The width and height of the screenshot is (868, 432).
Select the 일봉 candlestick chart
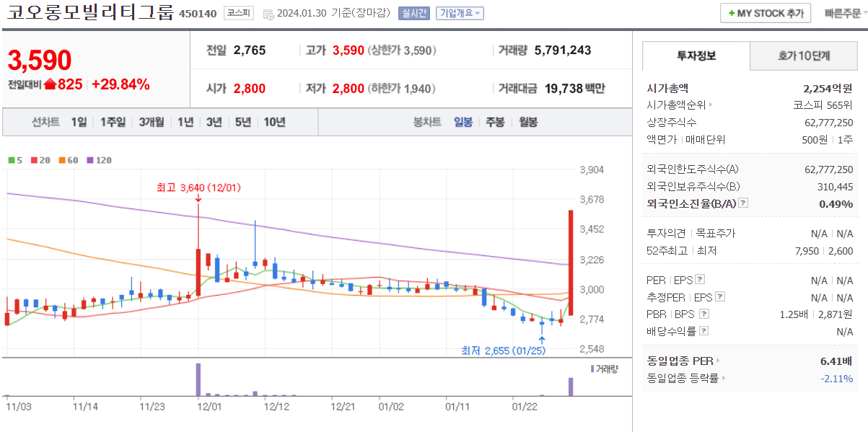[x=463, y=122]
